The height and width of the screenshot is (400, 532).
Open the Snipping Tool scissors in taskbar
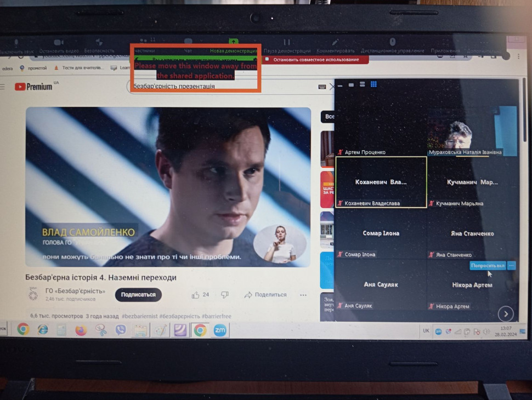[101, 330]
